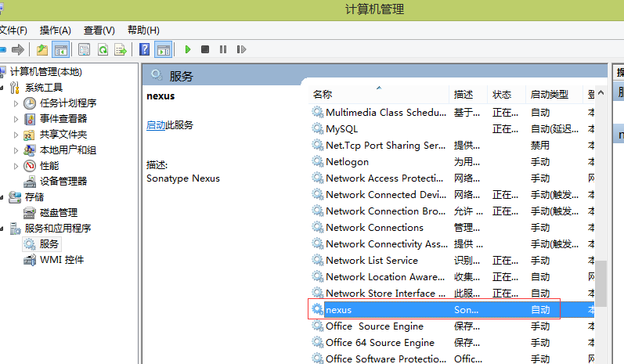Toggle show/hide console tree icon
Viewport: 624px width, 364px height.
pos(61,50)
